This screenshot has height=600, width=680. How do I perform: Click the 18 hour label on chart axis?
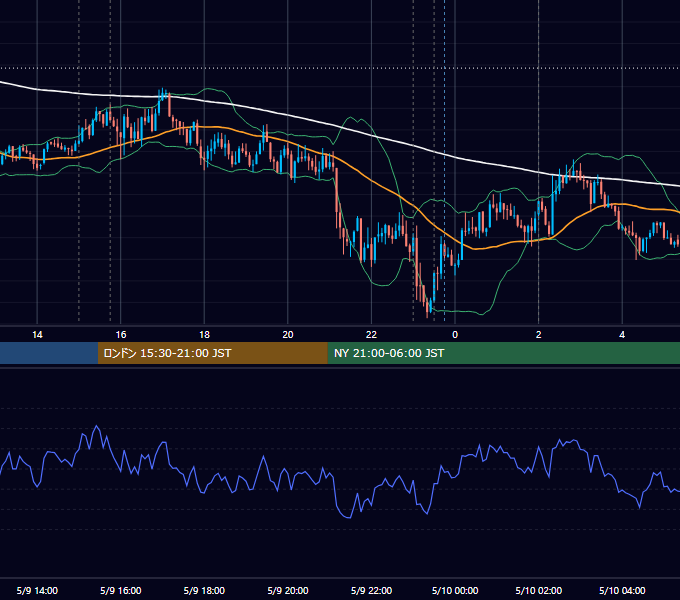pyautogui.click(x=204, y=335)
